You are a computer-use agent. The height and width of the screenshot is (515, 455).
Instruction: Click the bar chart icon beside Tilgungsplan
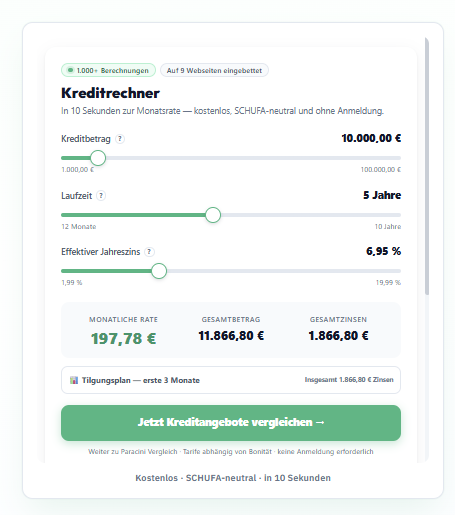click(x=74, y=380)
